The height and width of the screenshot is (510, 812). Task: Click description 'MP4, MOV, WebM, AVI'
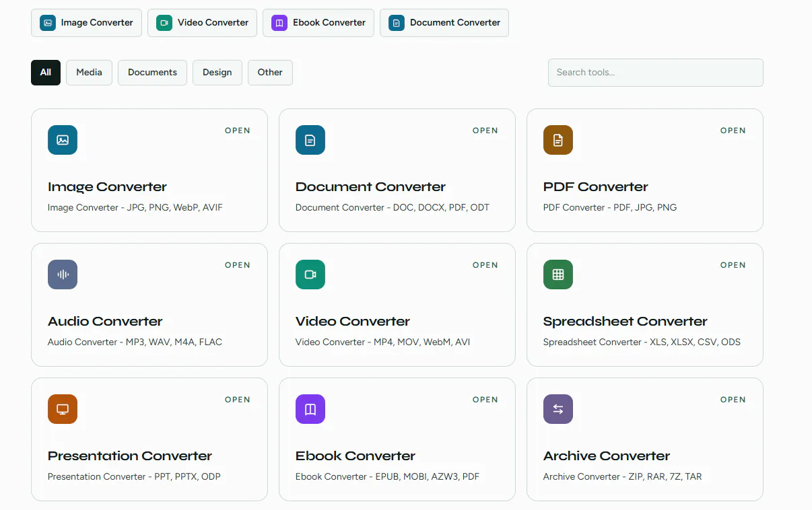[x=422, y=342]
